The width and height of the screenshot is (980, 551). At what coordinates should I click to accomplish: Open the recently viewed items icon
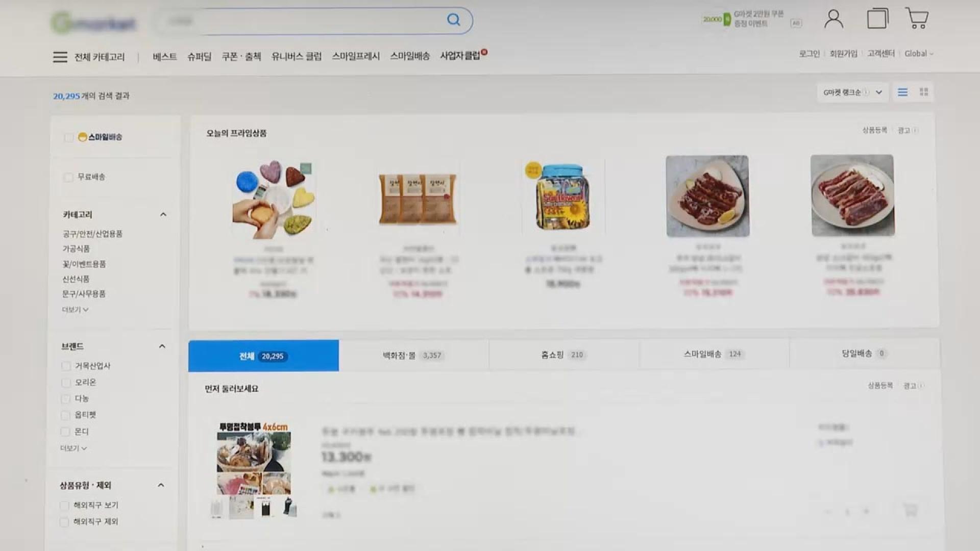tap(877, 18)
